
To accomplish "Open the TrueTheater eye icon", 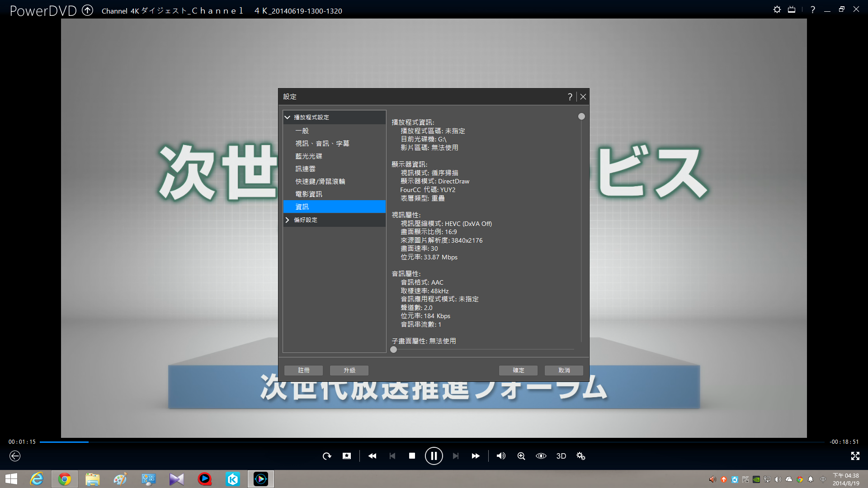I will coord(541,456).
